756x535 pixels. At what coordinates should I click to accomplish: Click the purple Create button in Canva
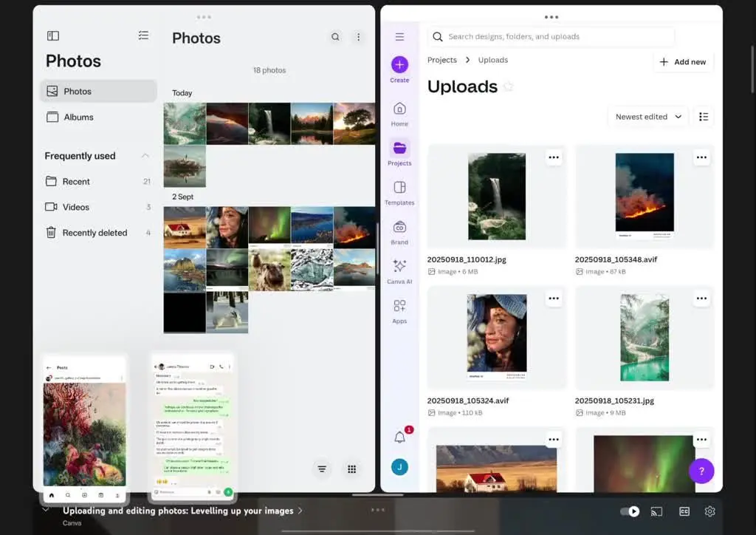[x=399, y=64]
